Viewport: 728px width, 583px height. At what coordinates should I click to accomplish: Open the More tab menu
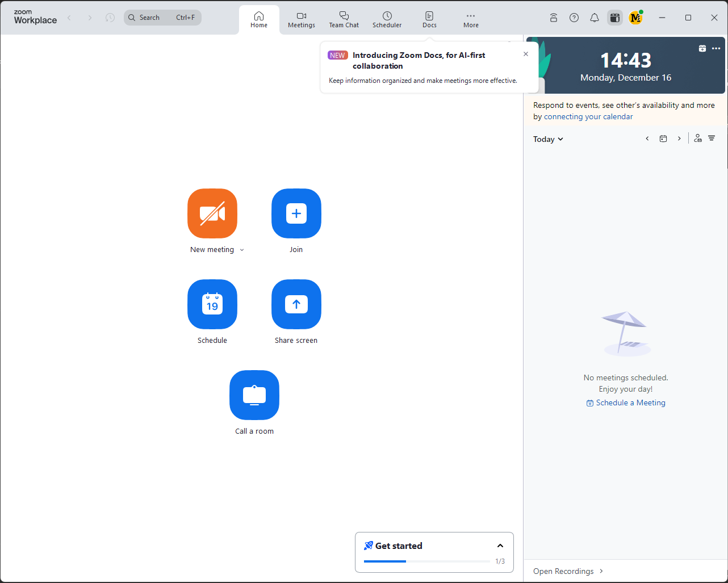click(x=471, y=20)
